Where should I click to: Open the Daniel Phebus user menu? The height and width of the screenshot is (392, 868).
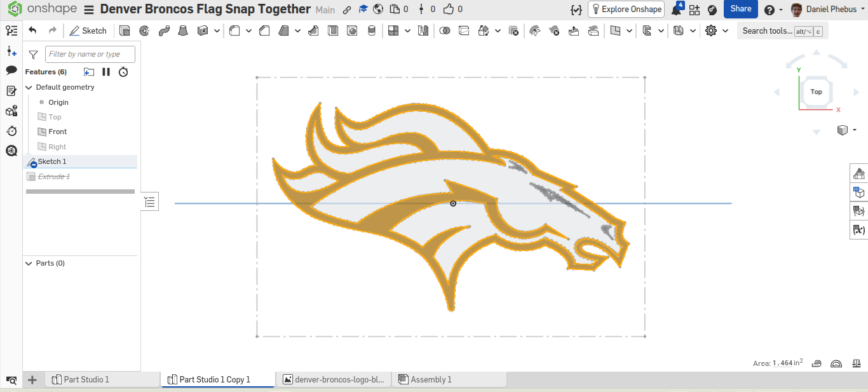pyautogui.click(x=827, y=10)
